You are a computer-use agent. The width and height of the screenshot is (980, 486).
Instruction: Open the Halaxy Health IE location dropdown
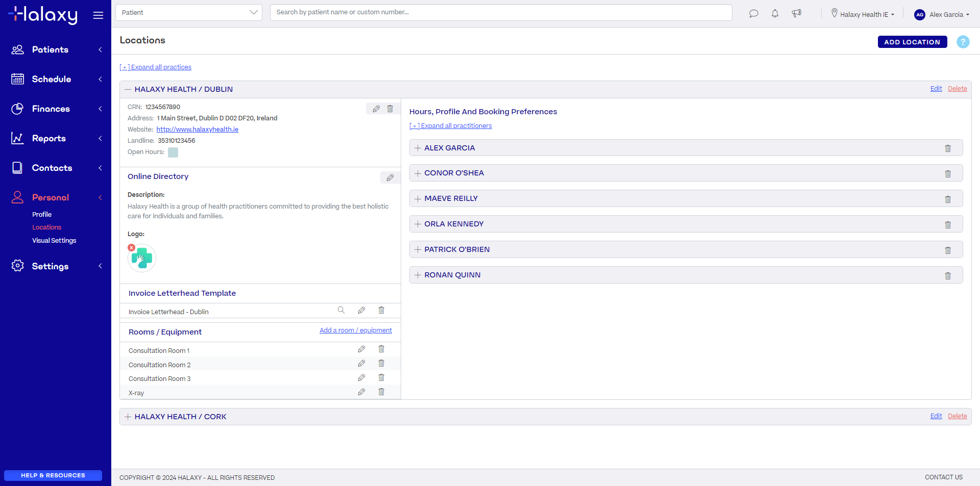863,14
